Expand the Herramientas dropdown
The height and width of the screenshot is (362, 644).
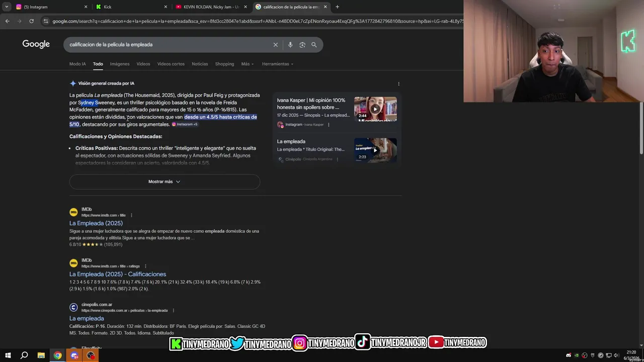coord(277,64)
